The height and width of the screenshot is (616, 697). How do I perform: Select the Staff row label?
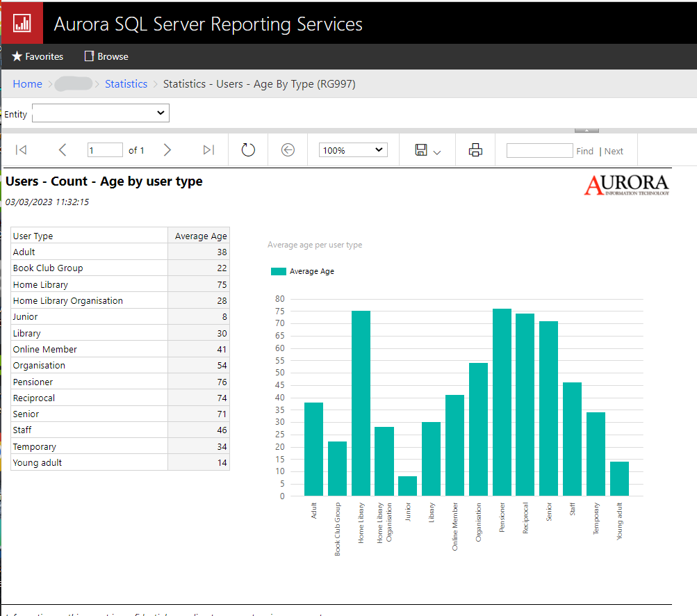[x=22, y=430]
